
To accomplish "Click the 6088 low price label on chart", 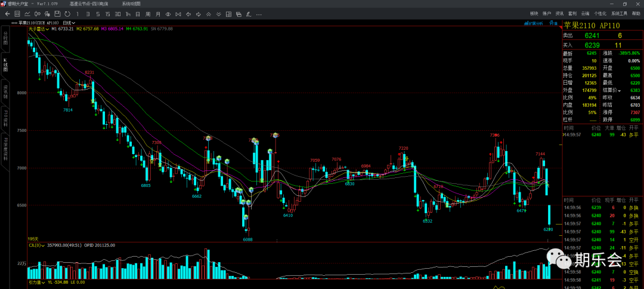I will [x=247, y=239].
